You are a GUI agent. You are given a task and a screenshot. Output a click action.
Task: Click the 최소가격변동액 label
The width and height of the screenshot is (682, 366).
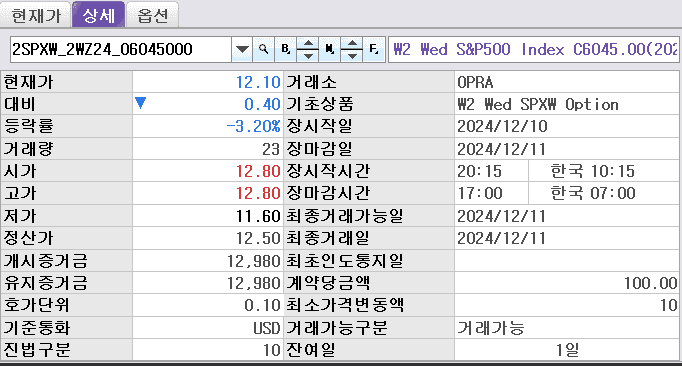pyautogui.click(x=344, y=305)
